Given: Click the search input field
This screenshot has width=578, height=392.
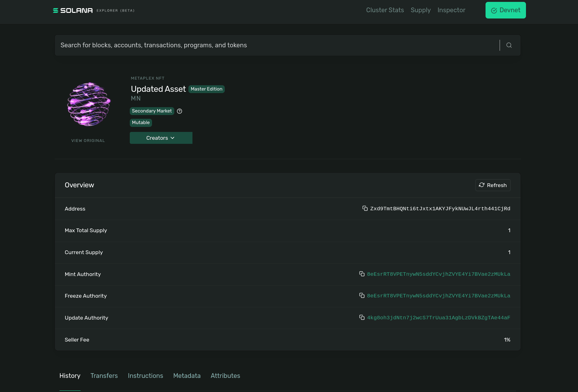Looking at the screenshot, I should 219,45.
